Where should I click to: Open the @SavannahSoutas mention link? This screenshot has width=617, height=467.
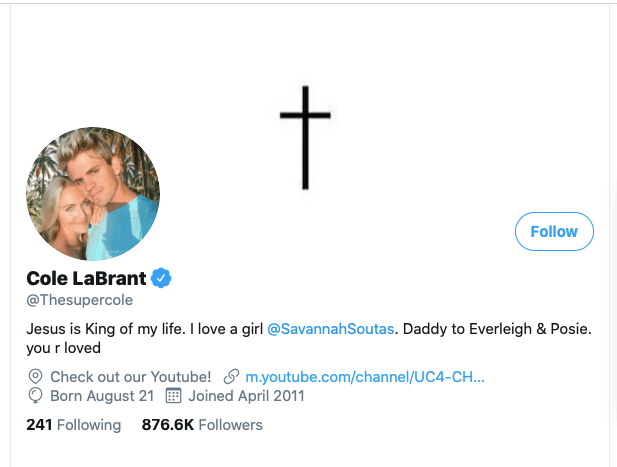(x=331, y=328)
